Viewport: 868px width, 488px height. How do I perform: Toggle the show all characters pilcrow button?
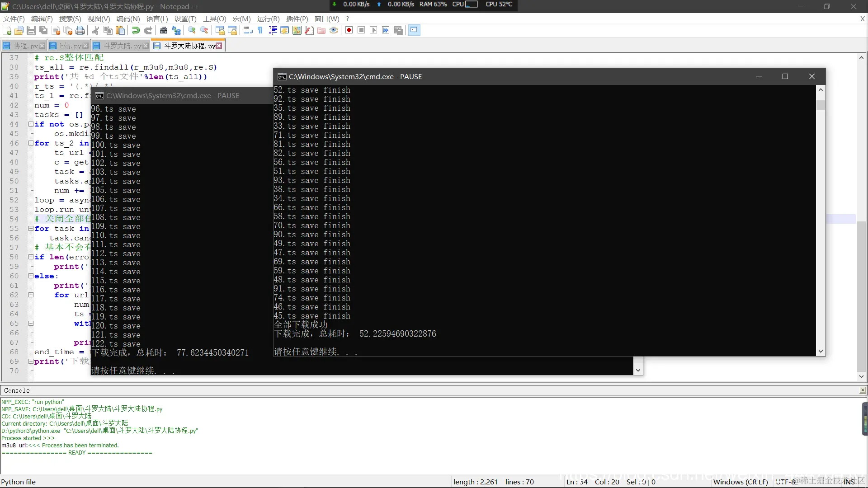pyautogui.click(x=260, y=30)
